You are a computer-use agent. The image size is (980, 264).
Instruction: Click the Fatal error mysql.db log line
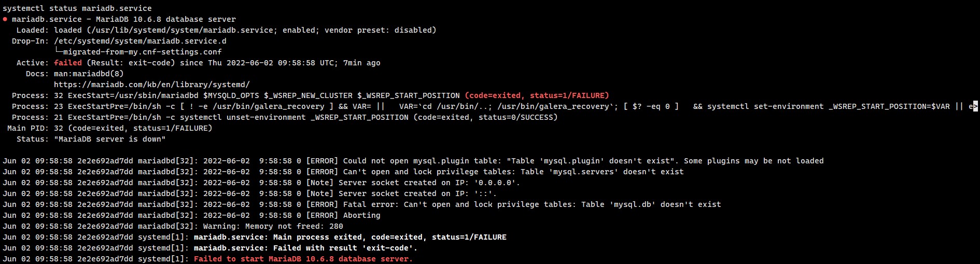[x=513, y=204]
